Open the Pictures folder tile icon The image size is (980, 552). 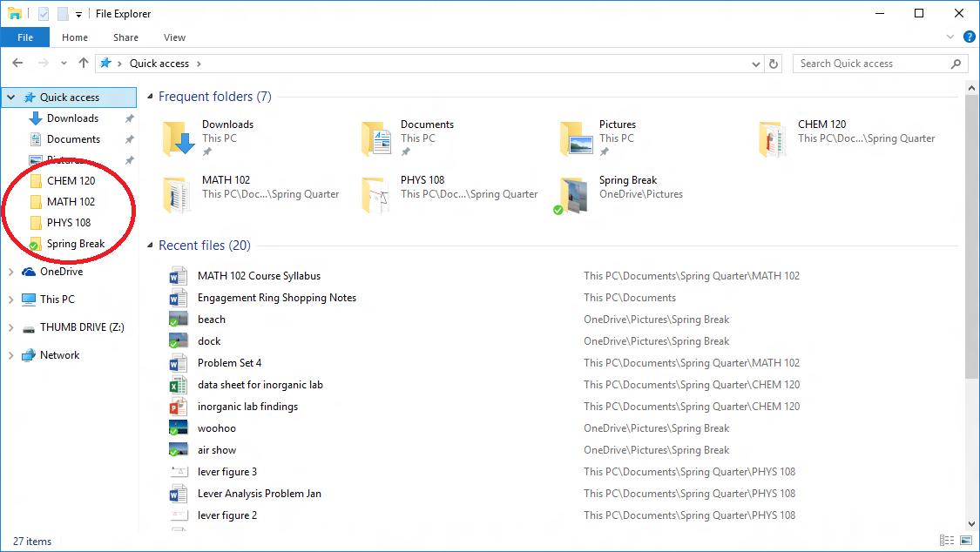point(576,138)
